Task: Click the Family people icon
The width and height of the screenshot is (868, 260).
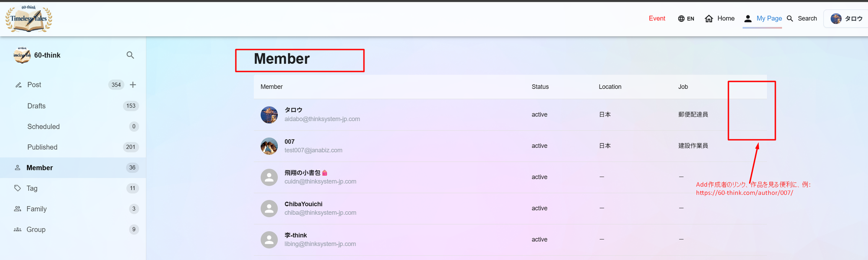Action: click(x=17, y=209)
